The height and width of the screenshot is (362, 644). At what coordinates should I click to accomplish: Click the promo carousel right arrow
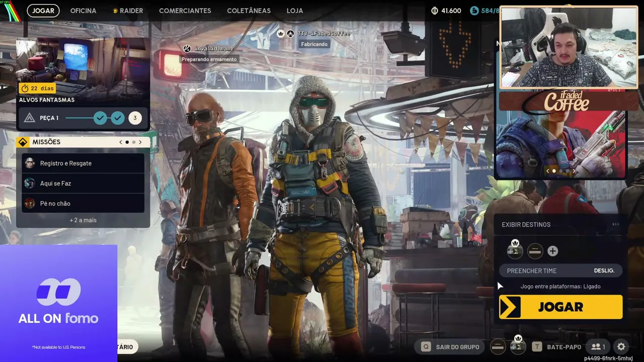(x=574, y=171)
